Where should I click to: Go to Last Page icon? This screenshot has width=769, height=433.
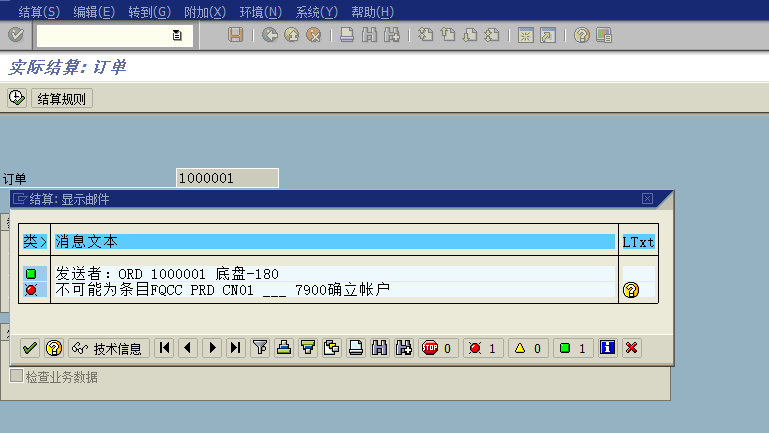point(492,35)
